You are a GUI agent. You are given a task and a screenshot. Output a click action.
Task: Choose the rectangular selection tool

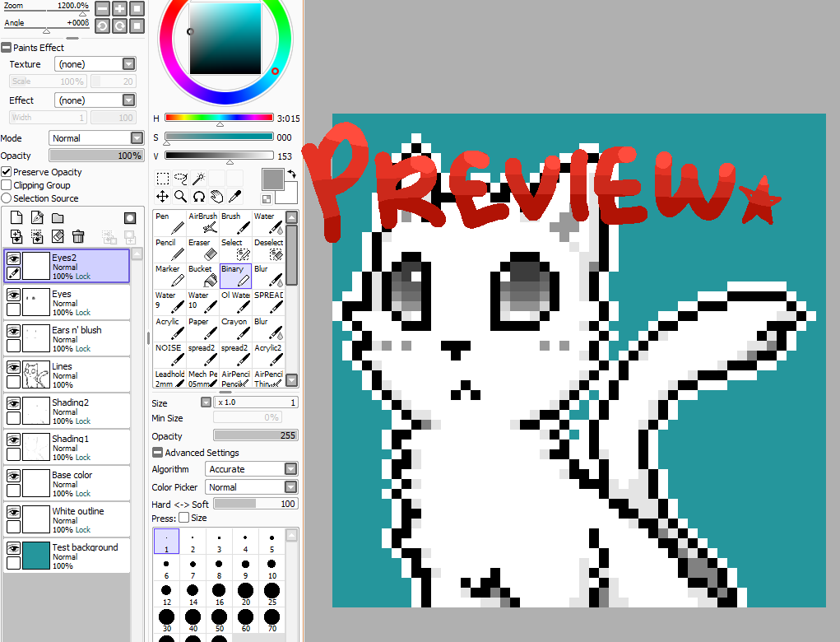(x=162, y=179)
